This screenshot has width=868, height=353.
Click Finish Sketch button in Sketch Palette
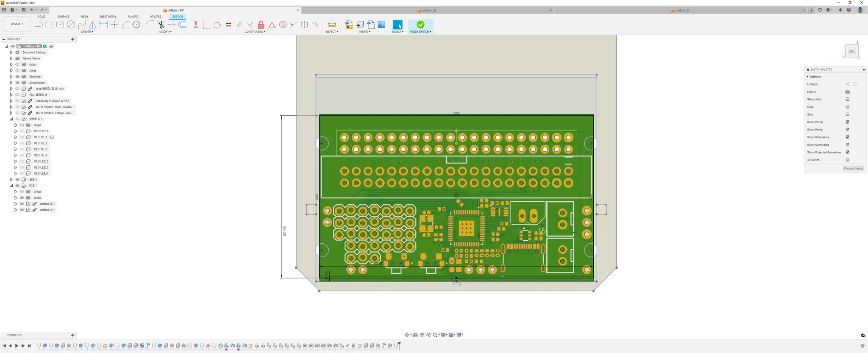coord(853,169)
